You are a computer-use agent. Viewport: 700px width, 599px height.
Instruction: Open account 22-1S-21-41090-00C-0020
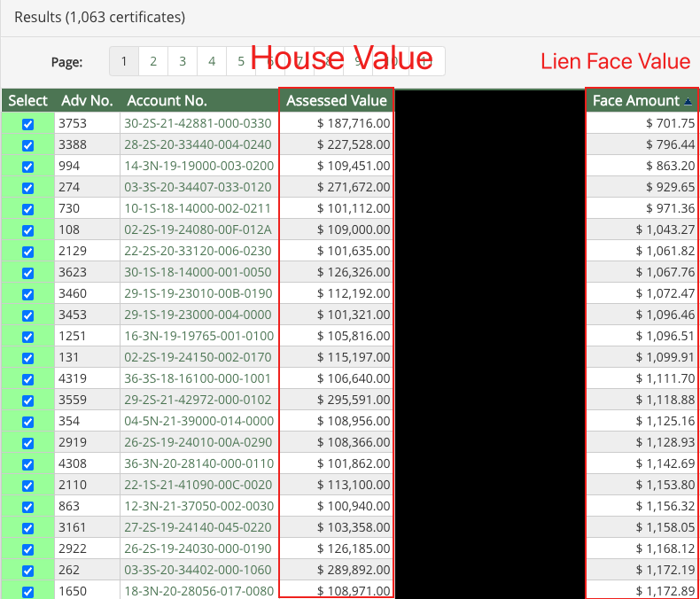(x=198, y=485)
